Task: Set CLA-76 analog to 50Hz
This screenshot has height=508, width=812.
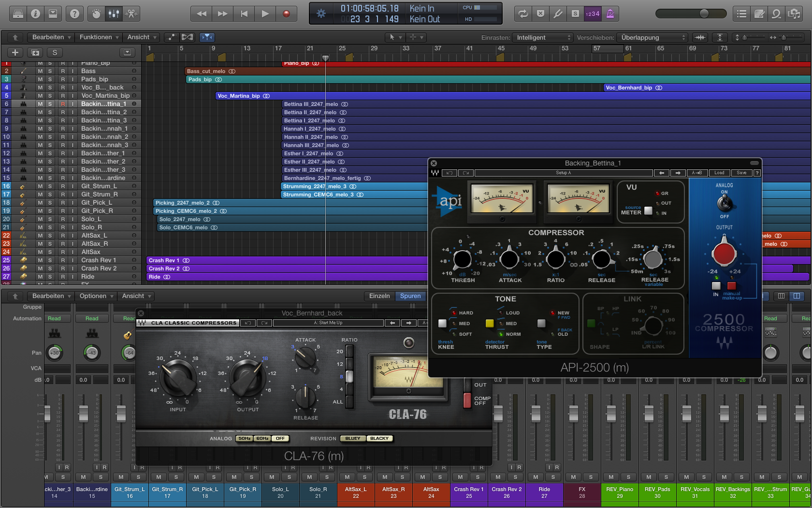Action: click(245, 438)
